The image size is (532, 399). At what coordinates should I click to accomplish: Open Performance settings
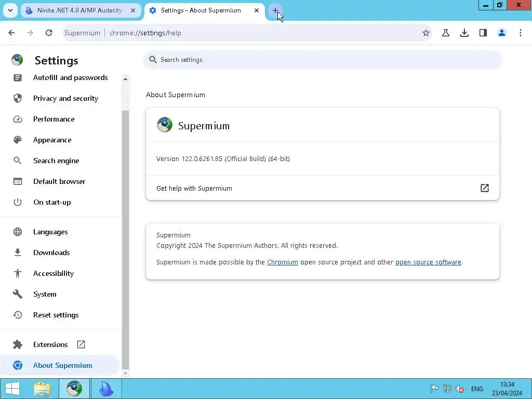[60, 119]
